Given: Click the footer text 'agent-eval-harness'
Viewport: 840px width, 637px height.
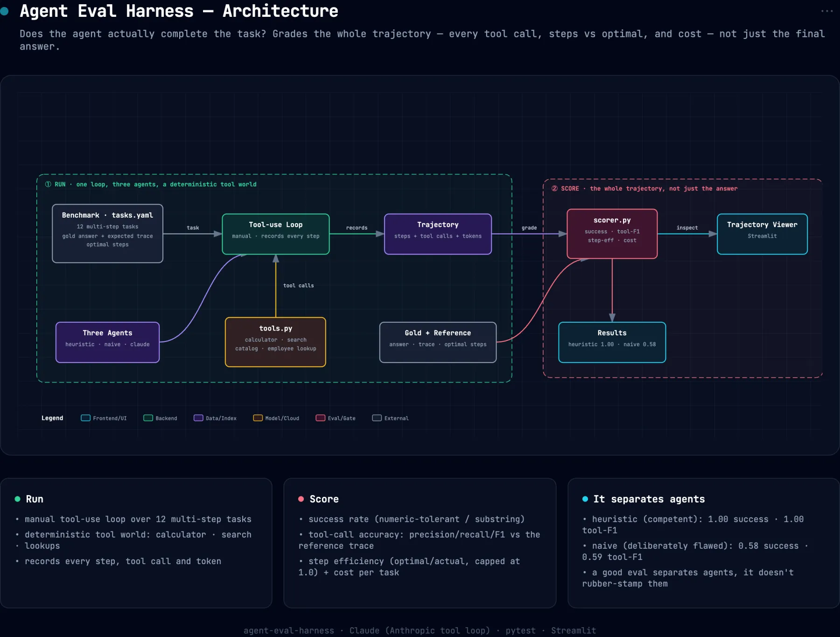Looking at the screenshot, I should pyautogui.click(x=289, y=630).
